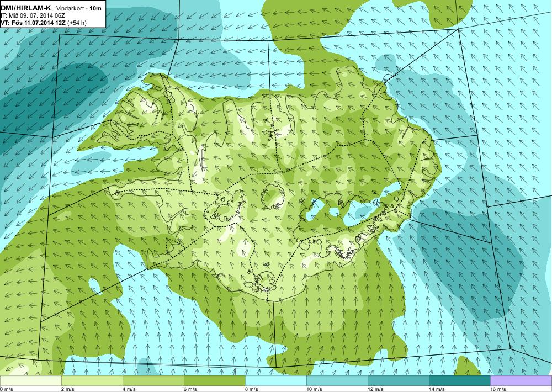The width and height of the screenshot is (552, 392).
Task: Click the '16 m/s' legend label
Action: [498, 389]
